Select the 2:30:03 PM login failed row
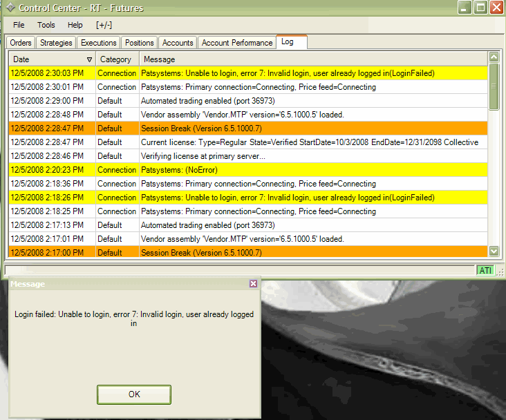This screenshot has width=506, height=420. click(248, 73)
